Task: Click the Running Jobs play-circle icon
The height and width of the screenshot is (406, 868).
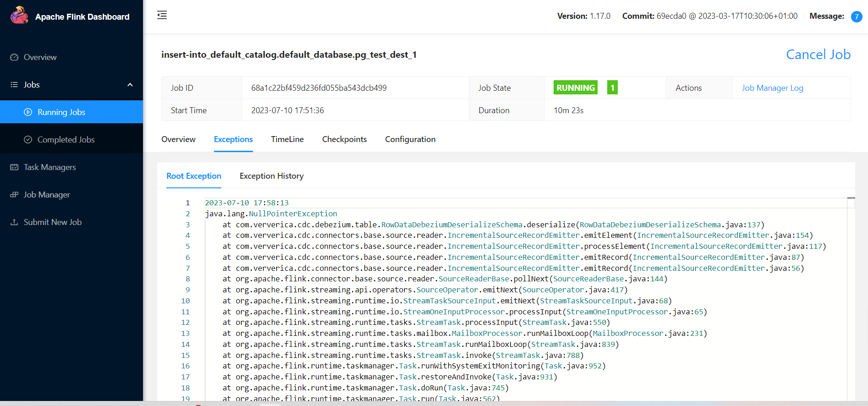Action: tap(28, 112)
